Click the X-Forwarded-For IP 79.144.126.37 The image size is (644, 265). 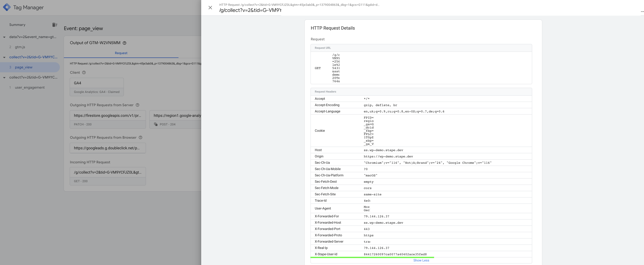coord(377,216)
